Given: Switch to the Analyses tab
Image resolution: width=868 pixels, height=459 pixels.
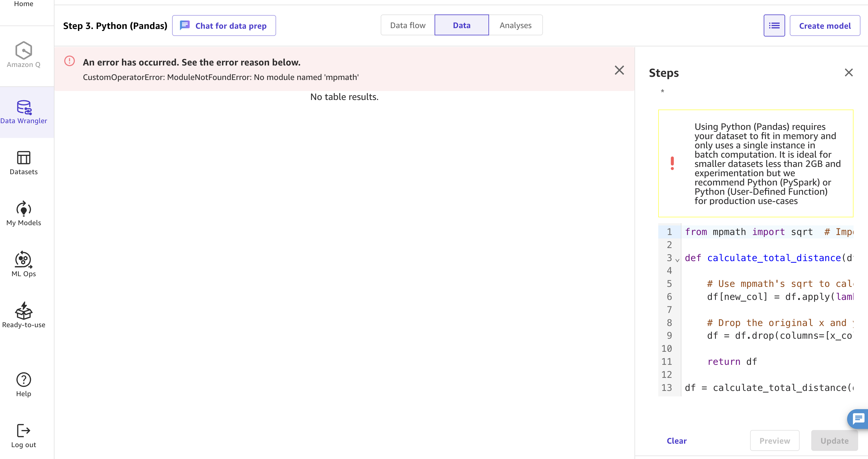Looking at the screenshot, I should coord(515,25).
